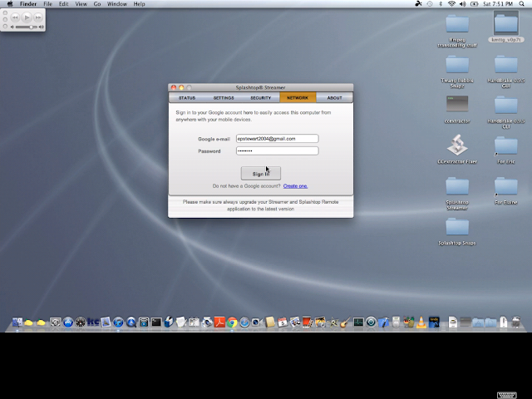Open Spotlight search magnifier
The height and width of the screenshot is (399, 532).
click(x=521, y=4)
